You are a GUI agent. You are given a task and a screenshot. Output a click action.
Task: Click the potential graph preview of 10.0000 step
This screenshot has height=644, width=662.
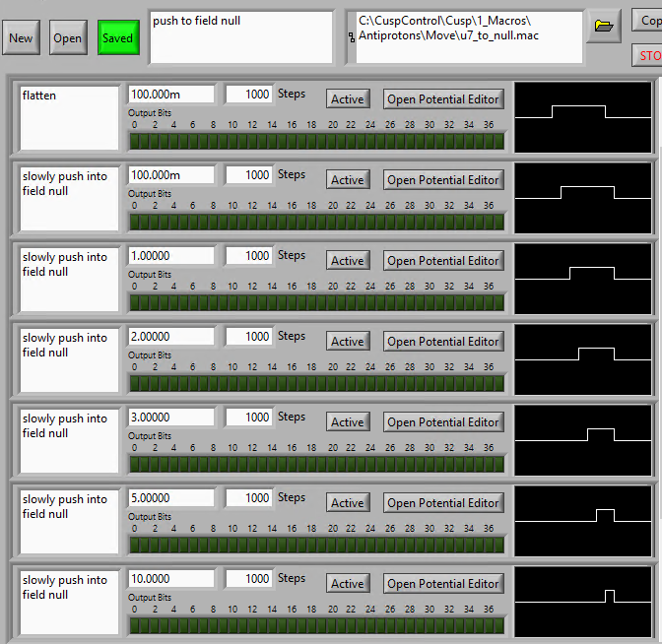tap(583, 602)
